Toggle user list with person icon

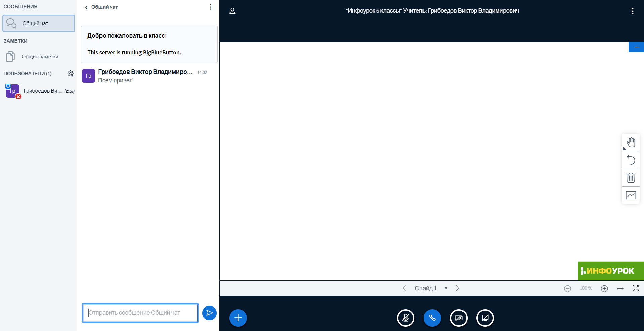(232, 11)
